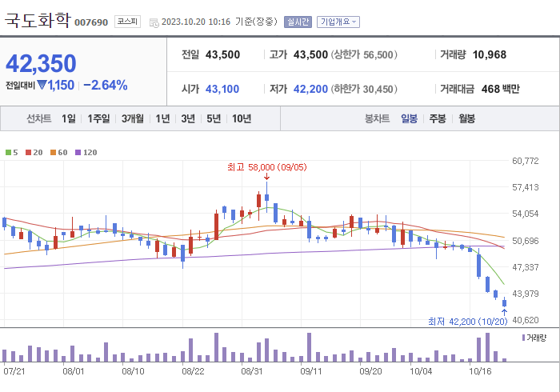Click the date text 2023.10.20 10:16

tap(196, 22)
